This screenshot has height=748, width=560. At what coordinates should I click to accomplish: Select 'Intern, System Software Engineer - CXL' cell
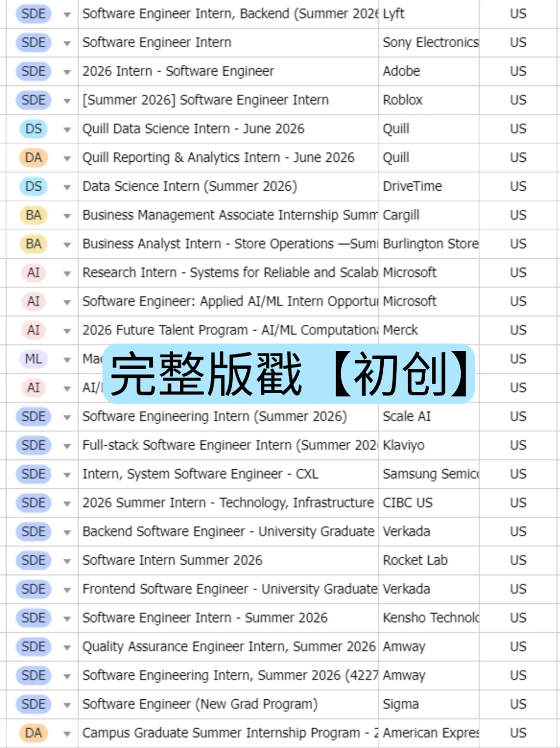click(228, 474)
